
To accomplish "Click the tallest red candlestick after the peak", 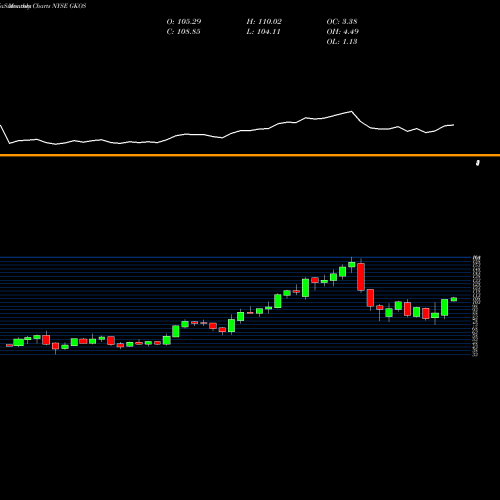I will [x=361, y=277].
